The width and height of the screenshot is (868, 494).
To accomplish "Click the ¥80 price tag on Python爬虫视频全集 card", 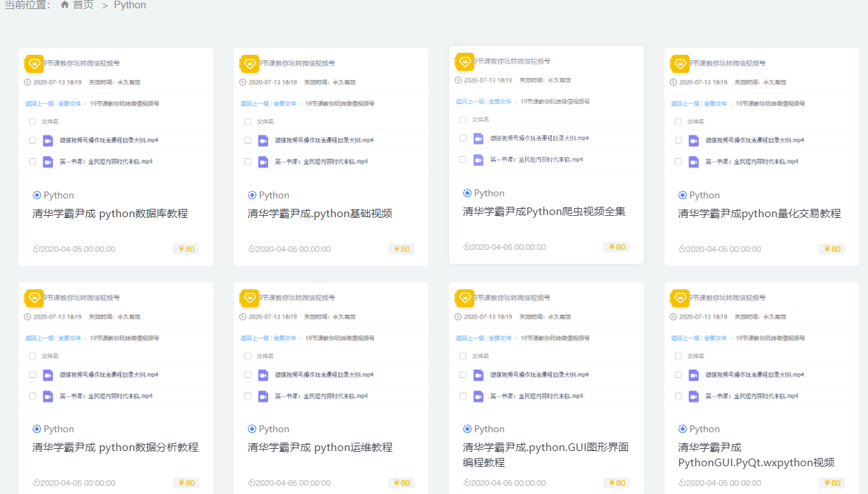I will click(616, 247).
